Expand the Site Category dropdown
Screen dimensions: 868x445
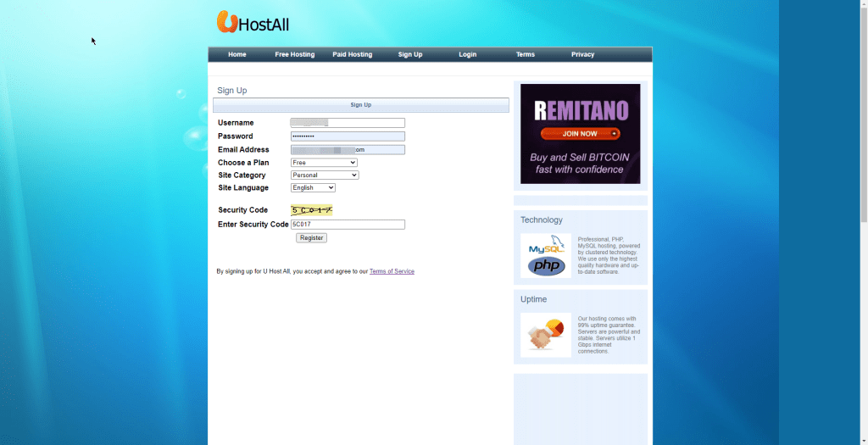coord(325,175)
